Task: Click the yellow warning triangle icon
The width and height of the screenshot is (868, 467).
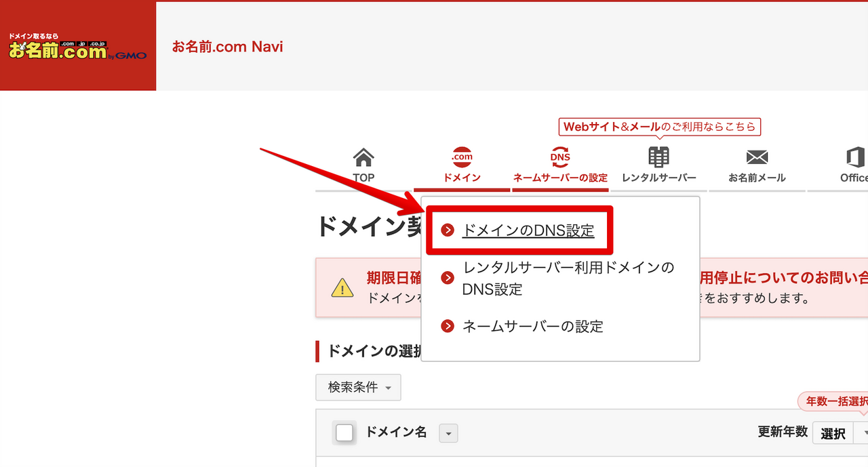Action: (342, 288)
